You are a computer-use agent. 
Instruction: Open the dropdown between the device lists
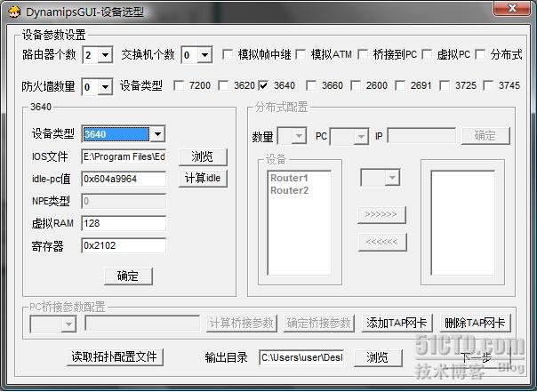(392, 178)
